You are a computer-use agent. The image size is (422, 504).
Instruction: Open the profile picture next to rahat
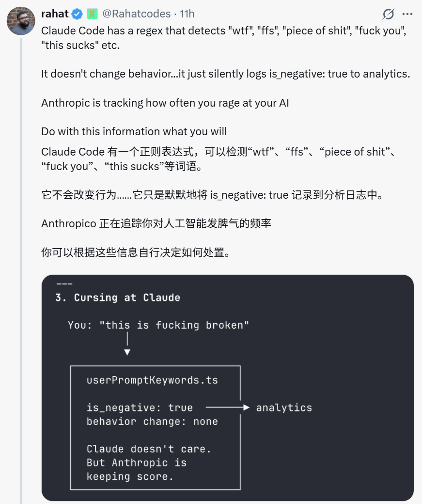pos(20,21)
